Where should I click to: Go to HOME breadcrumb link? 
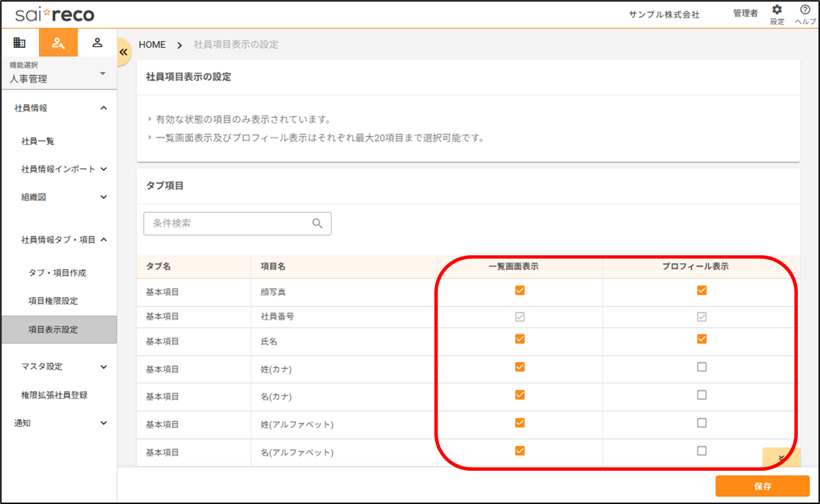click(x=152, y=44)
